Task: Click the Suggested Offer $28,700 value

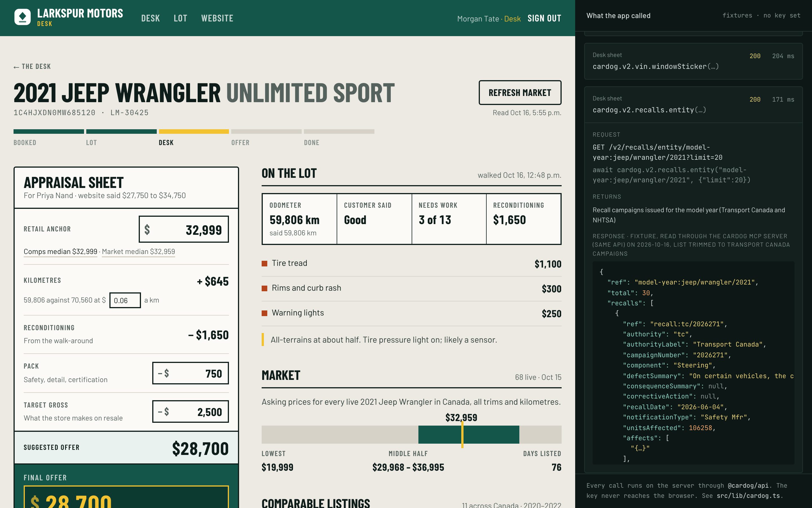Action: (x=200, y=448)
